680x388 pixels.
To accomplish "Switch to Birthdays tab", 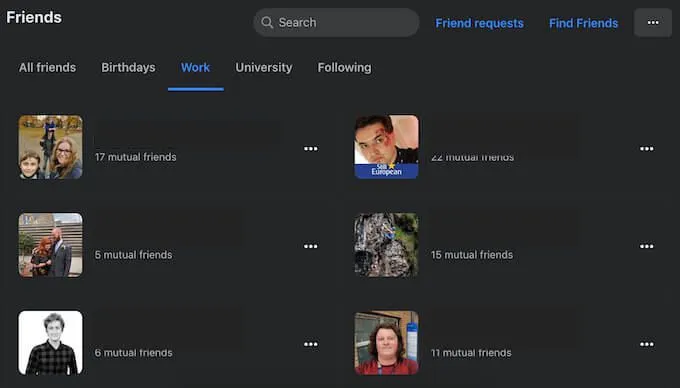I will (x=128, y=68).
